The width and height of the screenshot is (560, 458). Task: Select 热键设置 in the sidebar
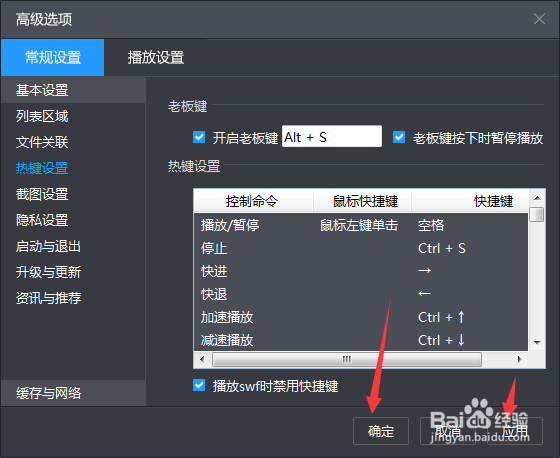pos(73,168)
